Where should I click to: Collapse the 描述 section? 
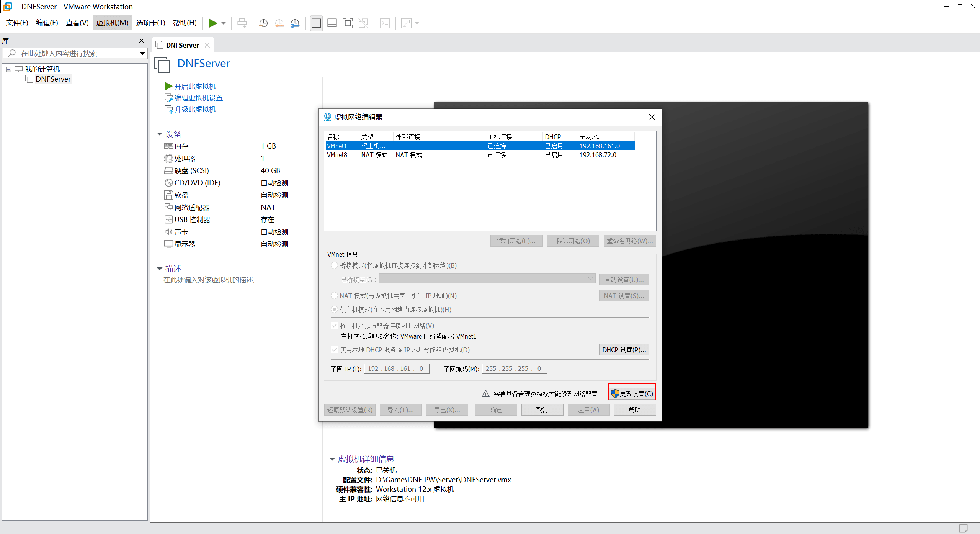[160, 269]
